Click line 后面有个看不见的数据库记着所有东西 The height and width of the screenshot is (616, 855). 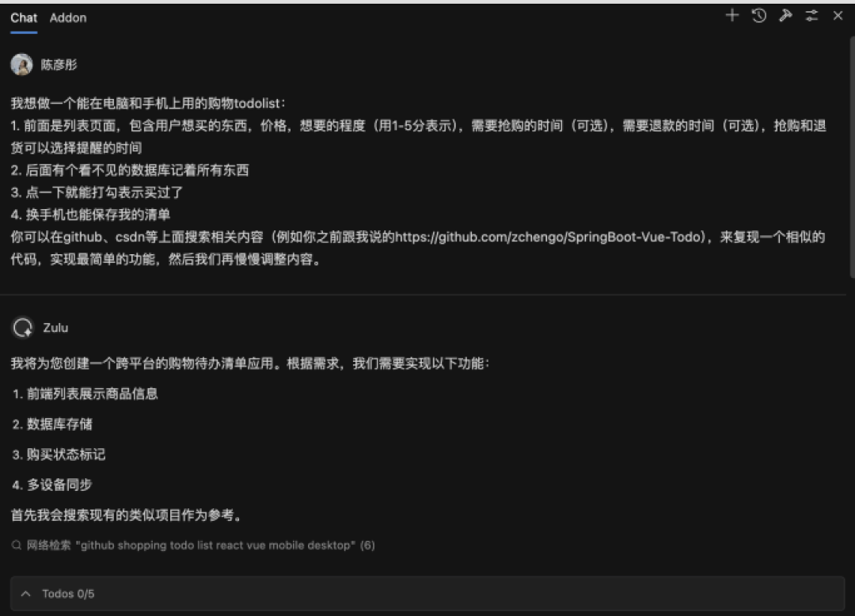point(130,170)
